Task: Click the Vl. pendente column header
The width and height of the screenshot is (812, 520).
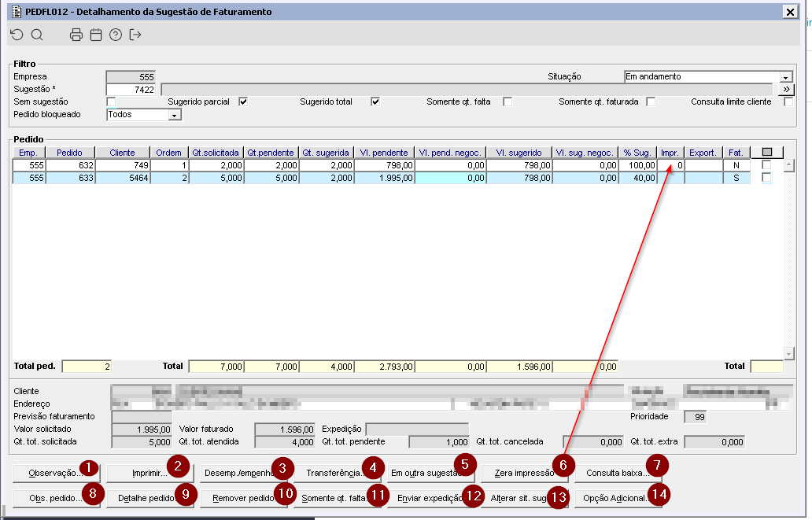Action: click(384, 153)
